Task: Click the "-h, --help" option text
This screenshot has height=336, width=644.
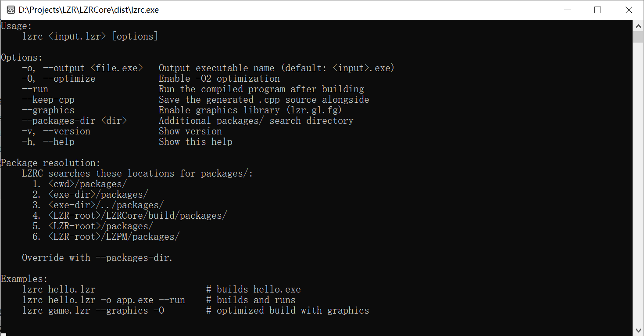Action: [48, 142]
